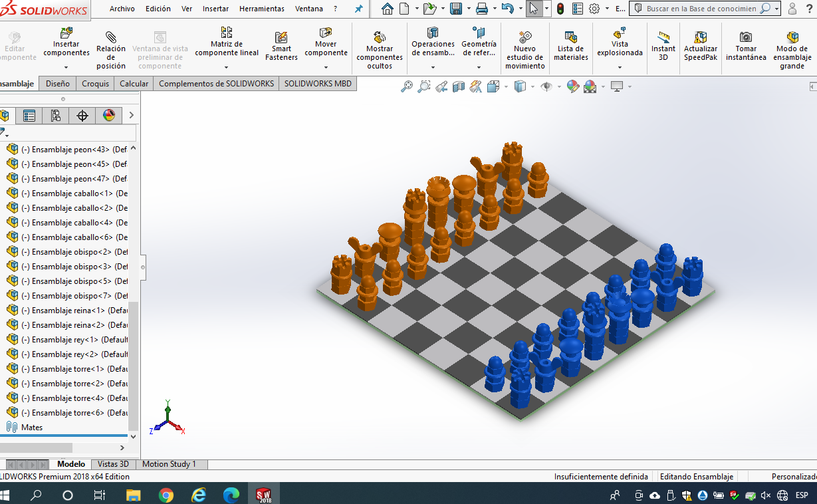Expand Vista explosionada dropdown arrow
Image resolution: width=817 pixels, height=504 pixels.
pyautogui.click(x=620, y=67)
